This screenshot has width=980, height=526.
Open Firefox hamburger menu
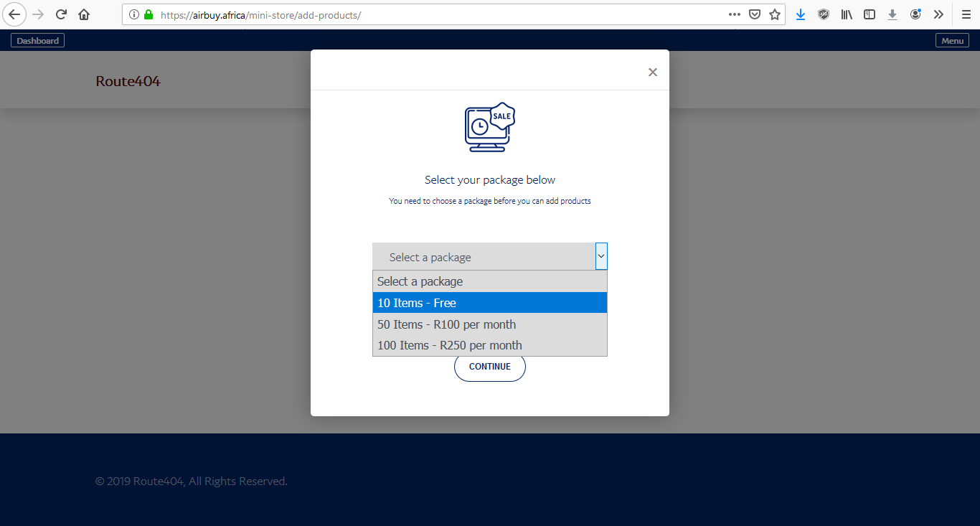point(966,14)
